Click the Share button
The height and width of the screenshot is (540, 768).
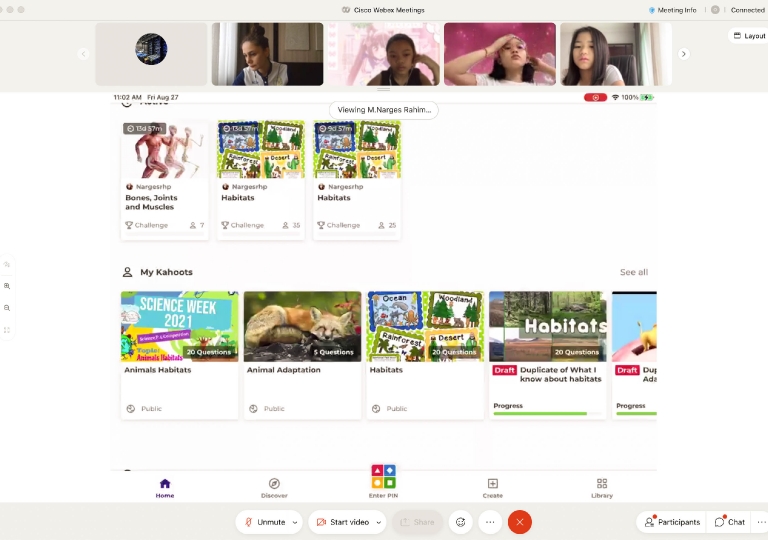[417, 522]
